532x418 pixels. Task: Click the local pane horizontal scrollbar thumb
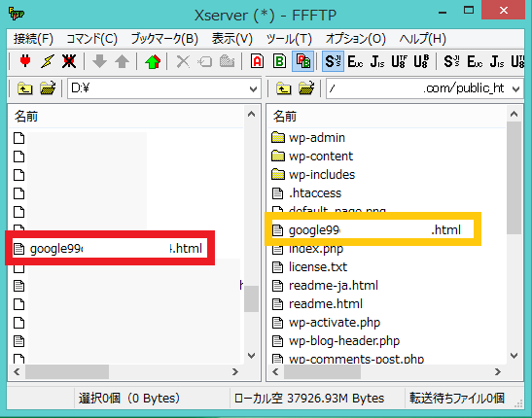(67, 372)
